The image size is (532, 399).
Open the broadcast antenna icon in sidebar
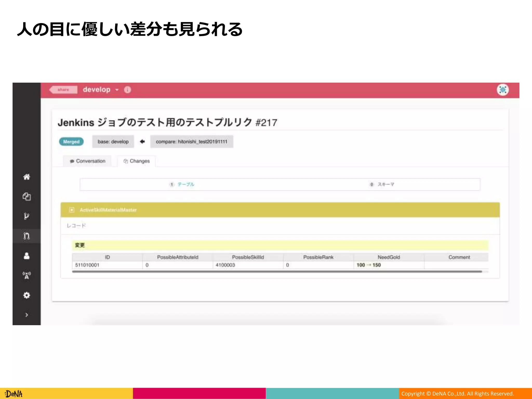[26, 275]
